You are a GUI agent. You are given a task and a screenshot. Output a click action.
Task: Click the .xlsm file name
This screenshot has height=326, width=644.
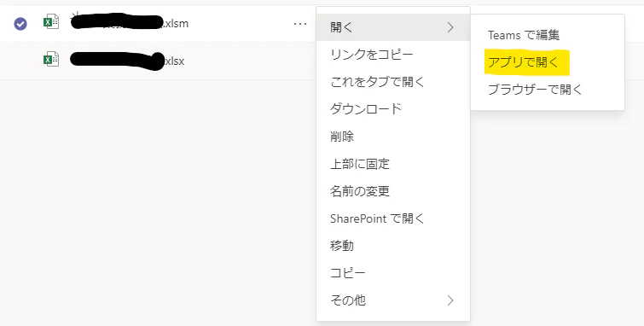point(130,22)
